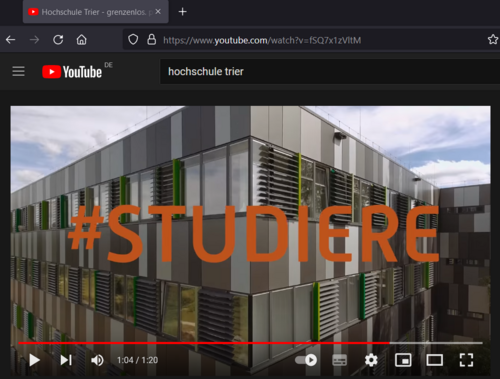
Task: Click the search box with hochschule trier
Action: pos(330,72)
